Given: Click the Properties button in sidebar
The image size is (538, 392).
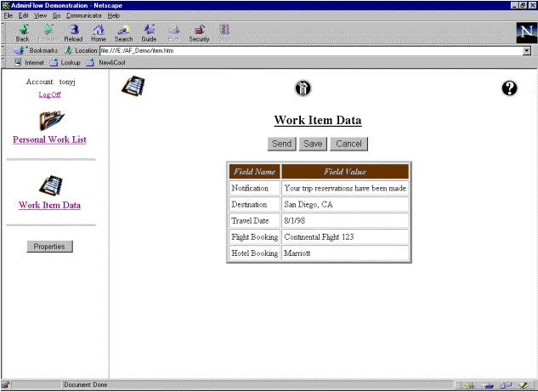Looking at the screenshot, I should 50,247.
